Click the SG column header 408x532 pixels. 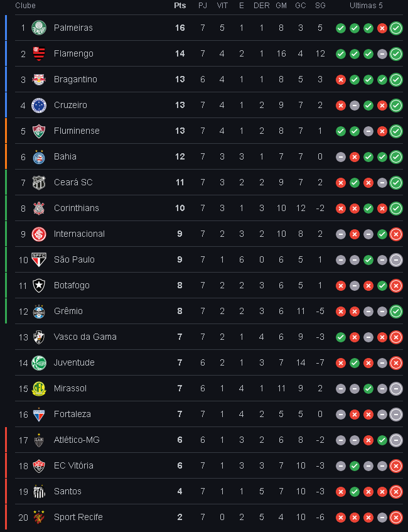(320, 6)
